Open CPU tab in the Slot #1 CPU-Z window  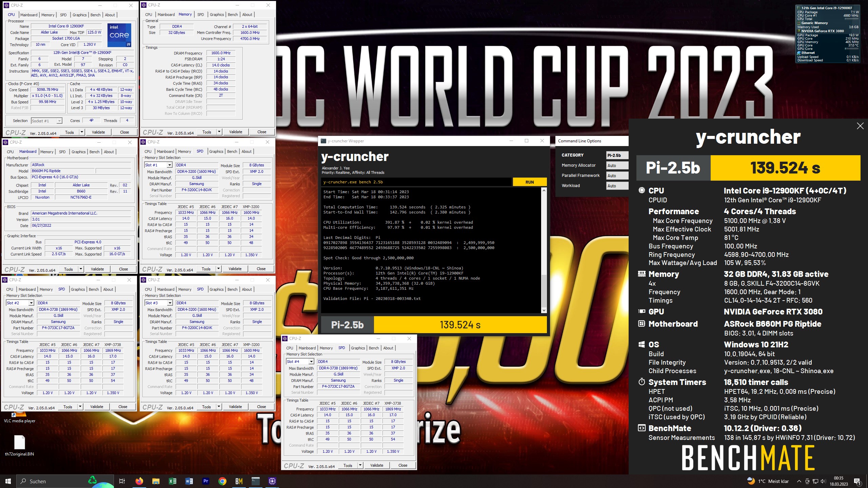[148, 151]
